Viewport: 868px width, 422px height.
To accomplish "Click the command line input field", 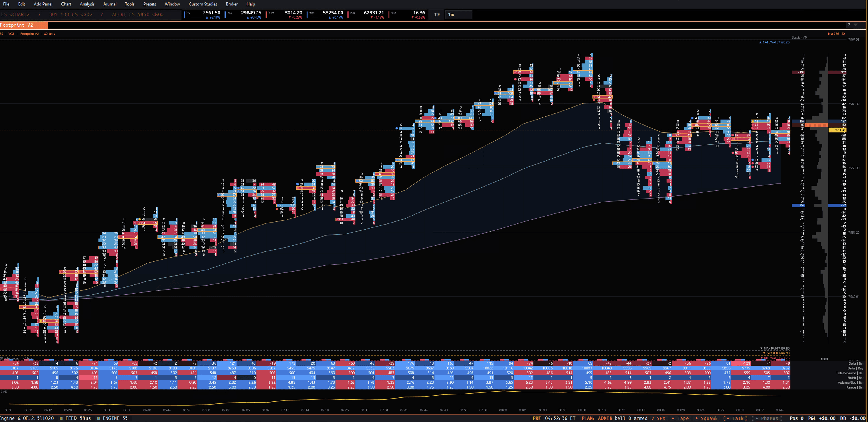I will pos(90,14).
